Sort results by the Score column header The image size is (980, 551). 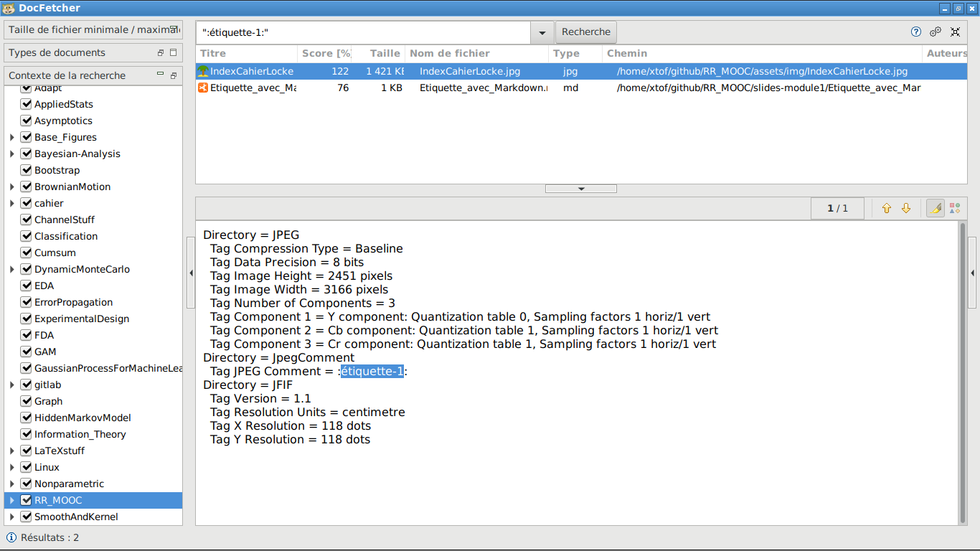coord(326,53)
